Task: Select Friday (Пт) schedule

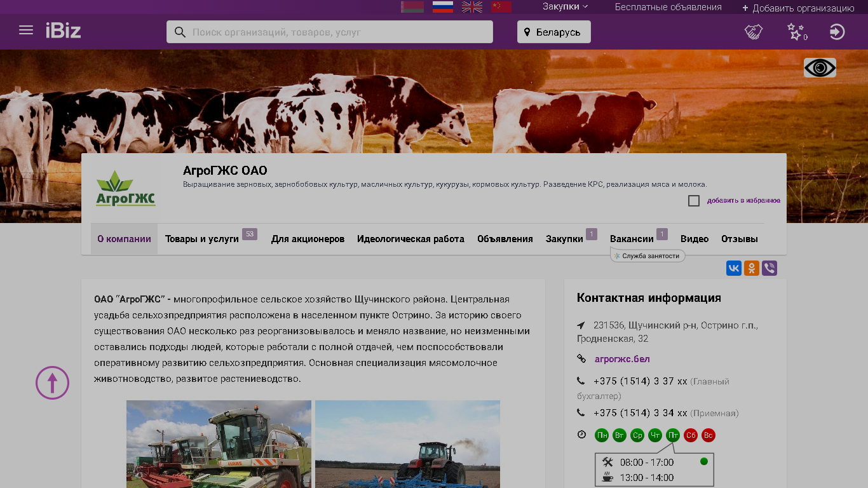Action: coord(673,435)
